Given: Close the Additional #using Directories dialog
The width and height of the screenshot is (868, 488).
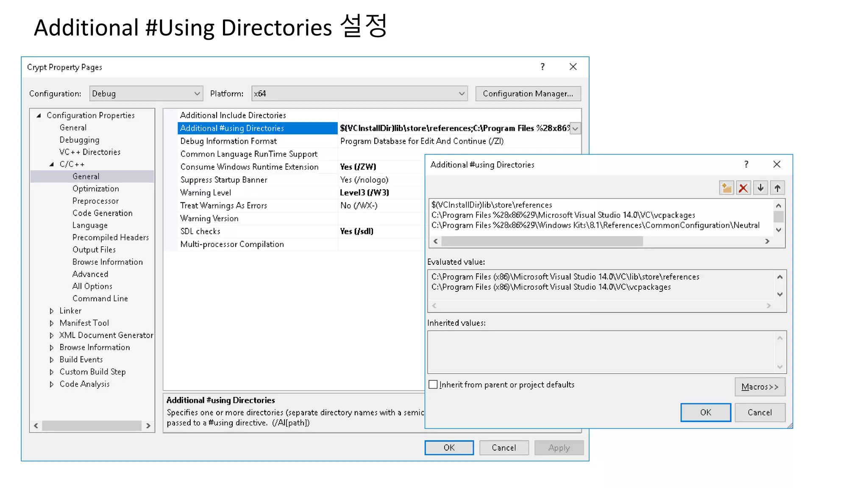Looking at the screenshot, I should tap(777, 164).
